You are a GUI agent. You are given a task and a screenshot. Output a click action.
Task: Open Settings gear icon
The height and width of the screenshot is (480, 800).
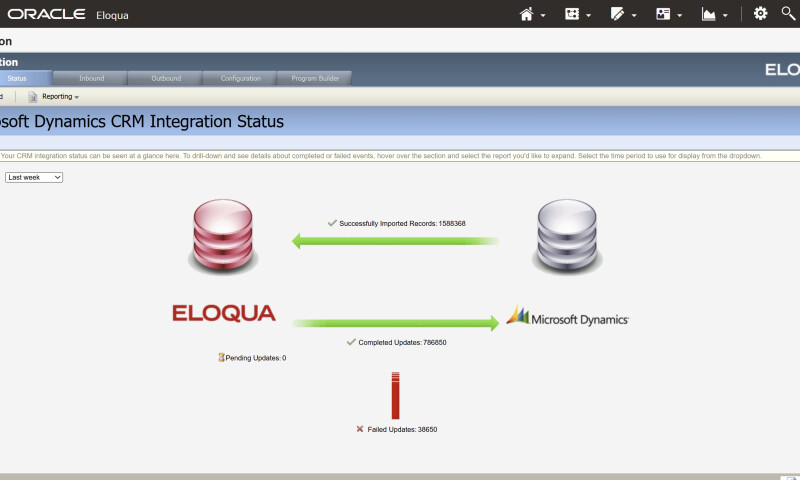pyautogui.click(x=760, y=13)
